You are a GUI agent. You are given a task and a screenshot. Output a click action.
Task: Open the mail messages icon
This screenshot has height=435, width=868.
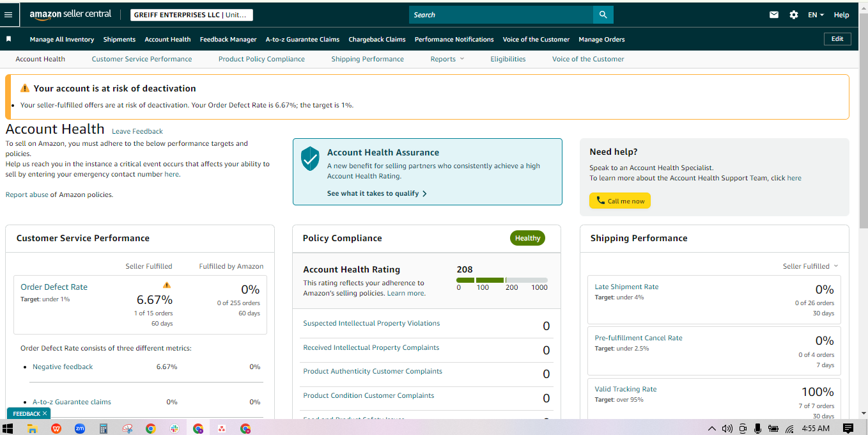(x=774, y=15)
